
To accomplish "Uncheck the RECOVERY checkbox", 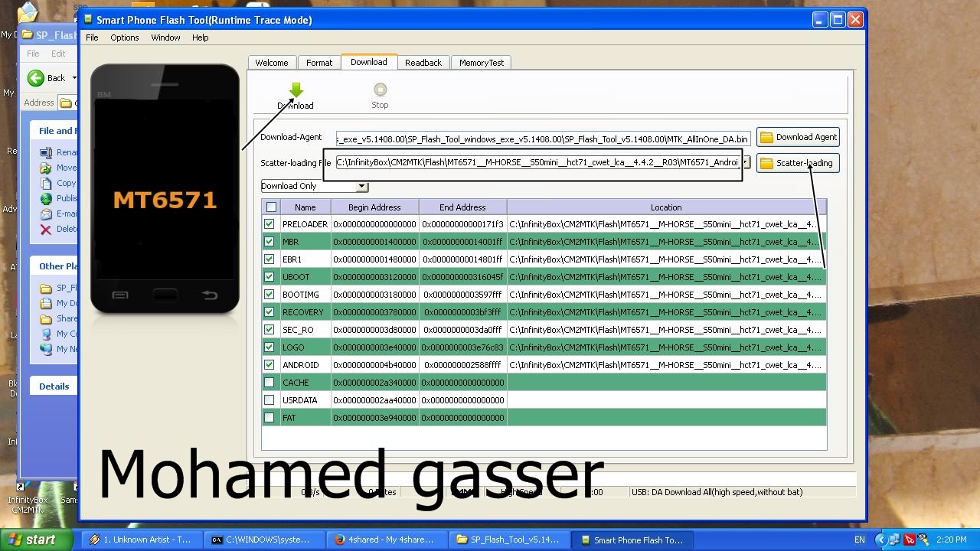I will pyautogui.click(x=269, y=312).
